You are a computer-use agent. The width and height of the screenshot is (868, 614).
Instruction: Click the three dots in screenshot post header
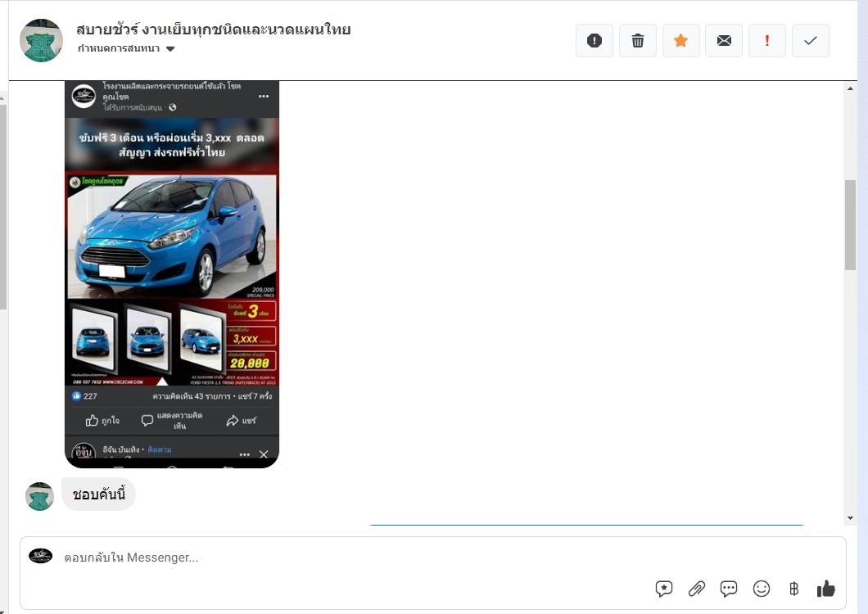tap(264, 97)
